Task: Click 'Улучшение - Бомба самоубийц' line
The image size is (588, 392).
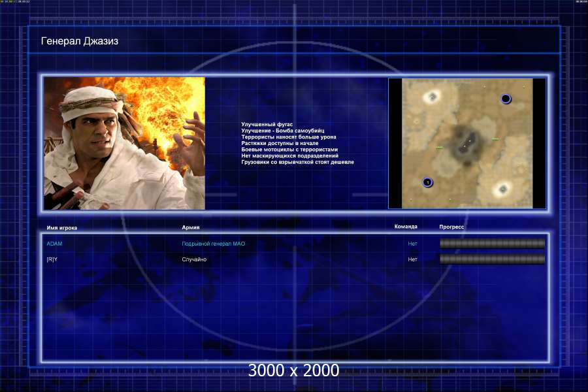Action: (x=283, y=131)
